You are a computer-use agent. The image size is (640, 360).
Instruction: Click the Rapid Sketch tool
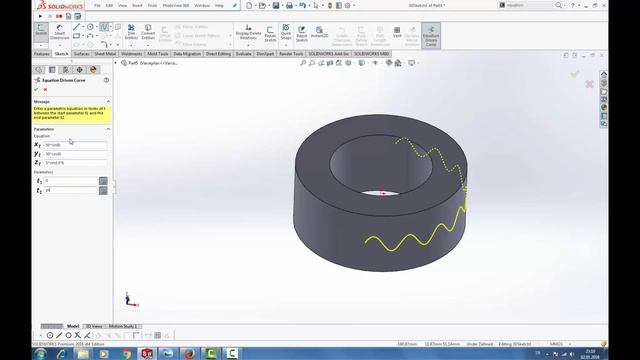coord(302,34)
